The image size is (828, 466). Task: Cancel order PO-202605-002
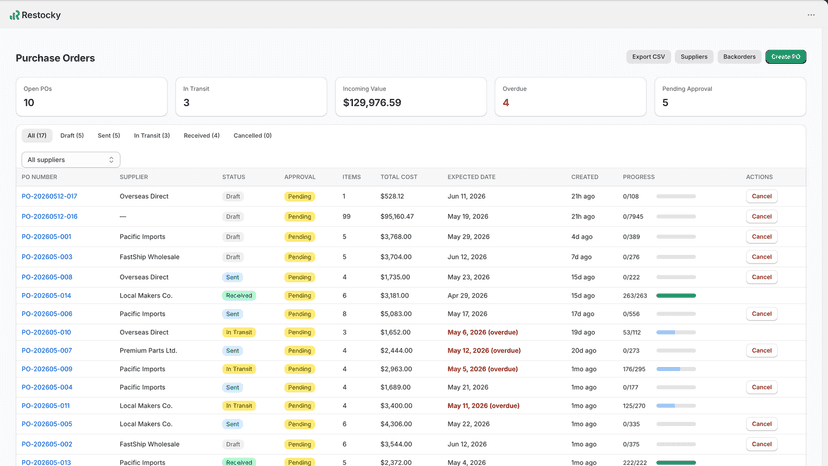click(x=761, y=444)
